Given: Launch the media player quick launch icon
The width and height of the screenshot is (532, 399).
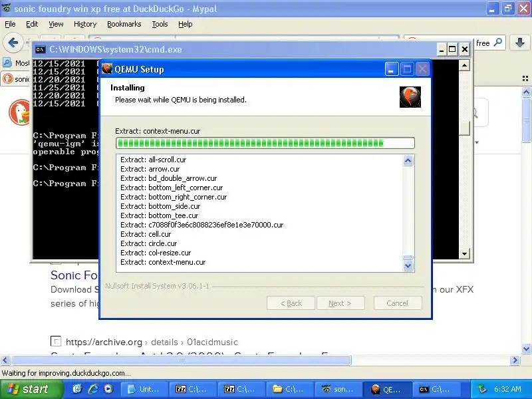Looking at the screenshot, I should point(108,389).
